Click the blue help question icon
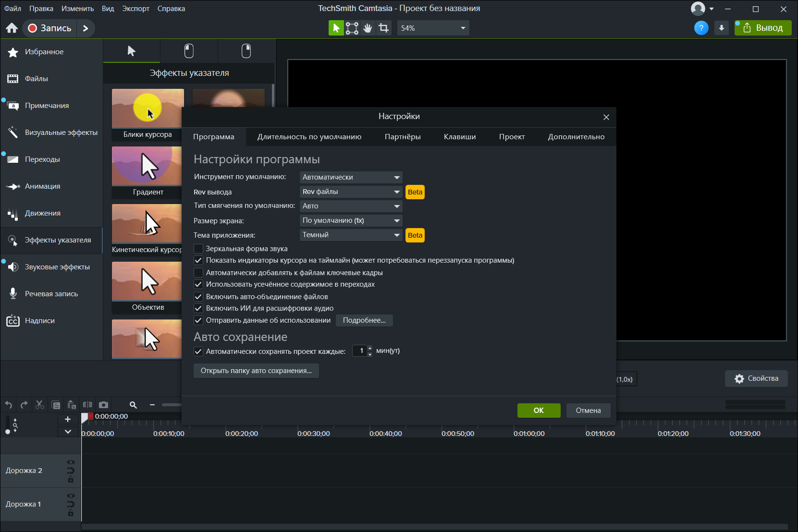The width and height of the screenshot is (798, 532). 701,28
